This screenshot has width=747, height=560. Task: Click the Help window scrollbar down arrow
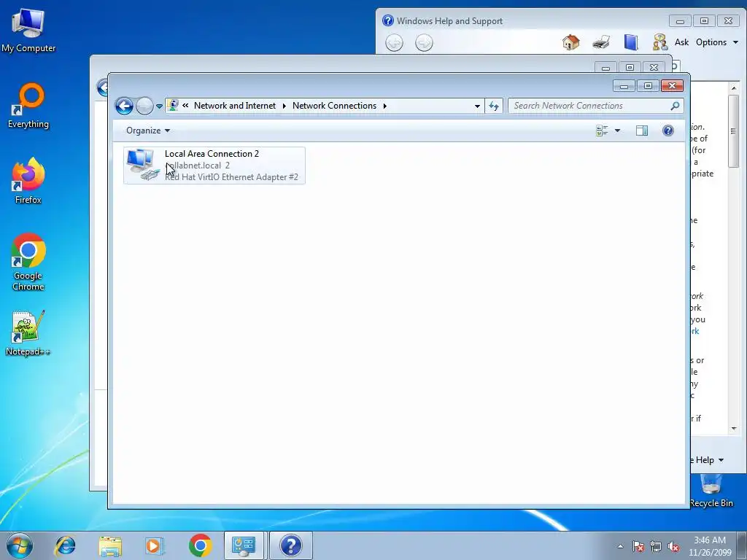(x=734, y=429)
